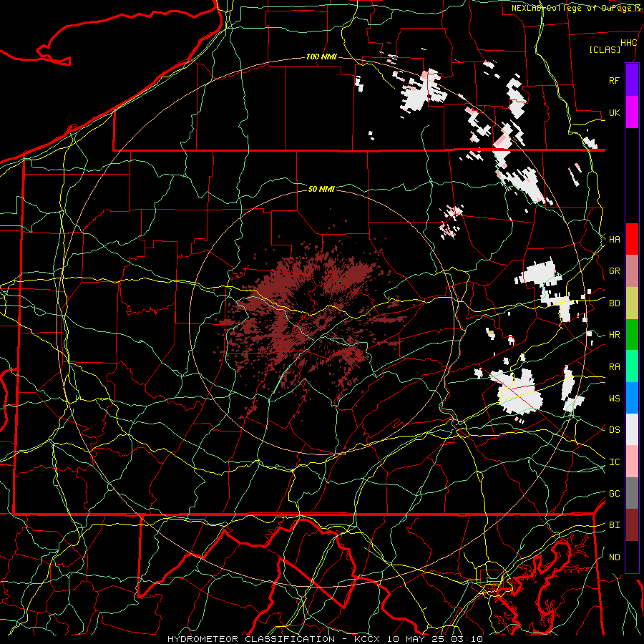Screen dimensions: 644x644
Task: Click the DS legend label
Action: coord(614,430)
